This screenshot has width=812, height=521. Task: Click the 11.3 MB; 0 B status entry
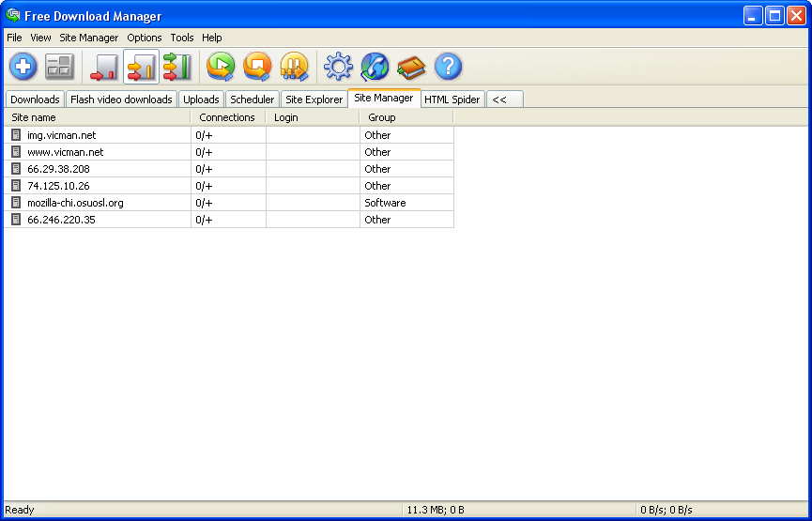(x=436, y=510)
